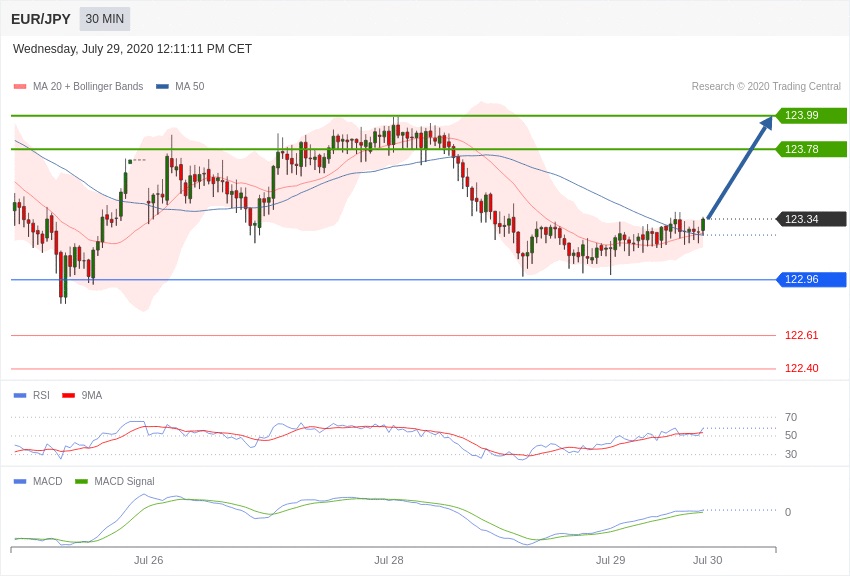Click the 123.99 resistance price tag
The height and width of the screenshot is (576, 850).
812,115
